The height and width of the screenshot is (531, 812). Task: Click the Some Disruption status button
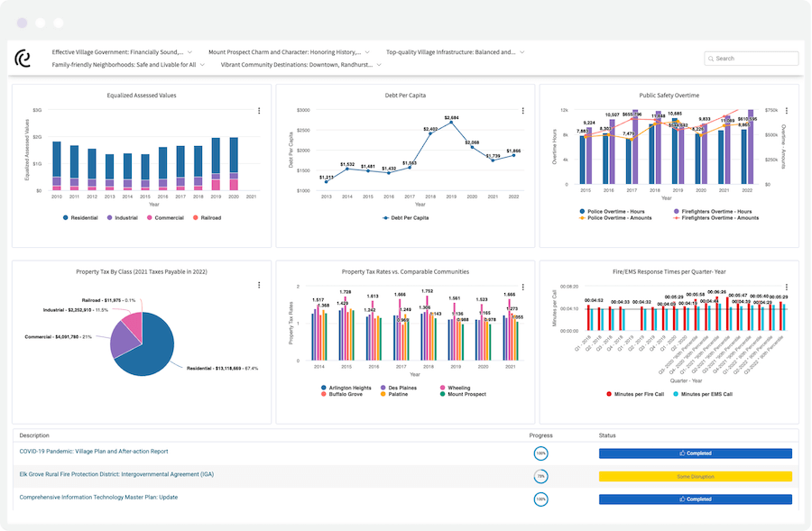[x=695, y=476]
